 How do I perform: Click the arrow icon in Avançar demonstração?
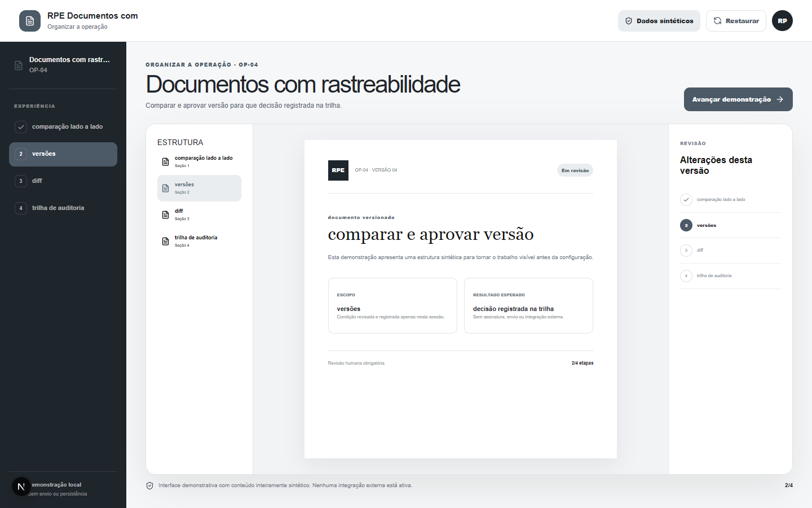coord(780,99)
